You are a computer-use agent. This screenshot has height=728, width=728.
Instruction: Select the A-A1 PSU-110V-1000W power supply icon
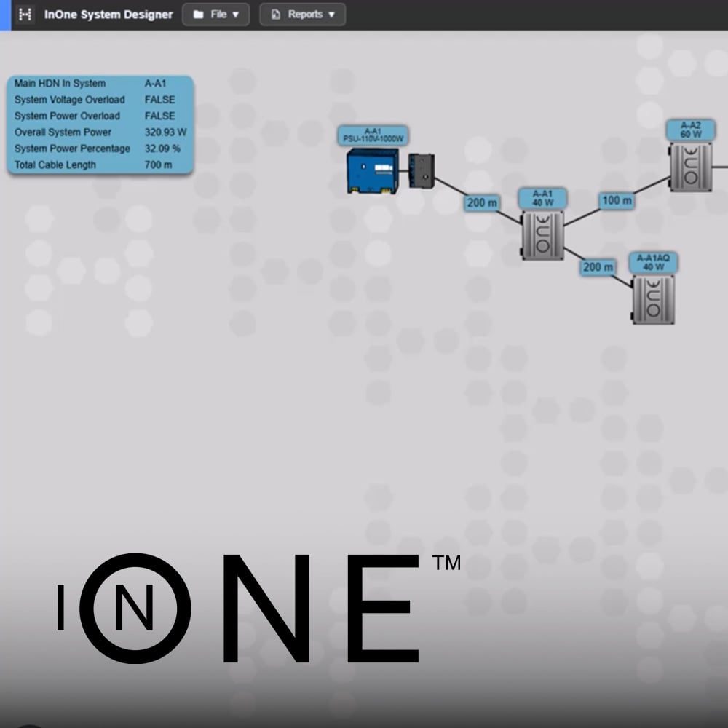click(x=371, y=169)
